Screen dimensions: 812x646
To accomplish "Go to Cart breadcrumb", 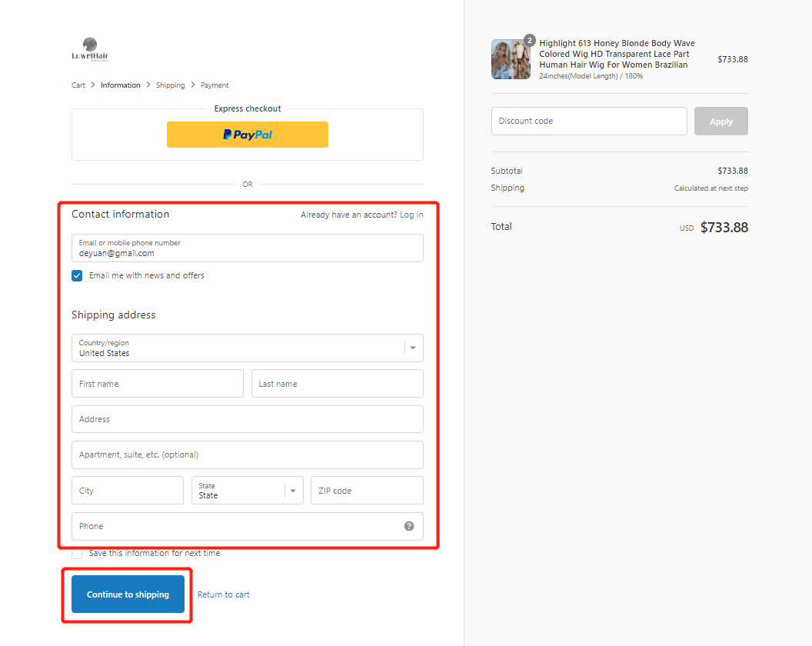I will 78,85.
